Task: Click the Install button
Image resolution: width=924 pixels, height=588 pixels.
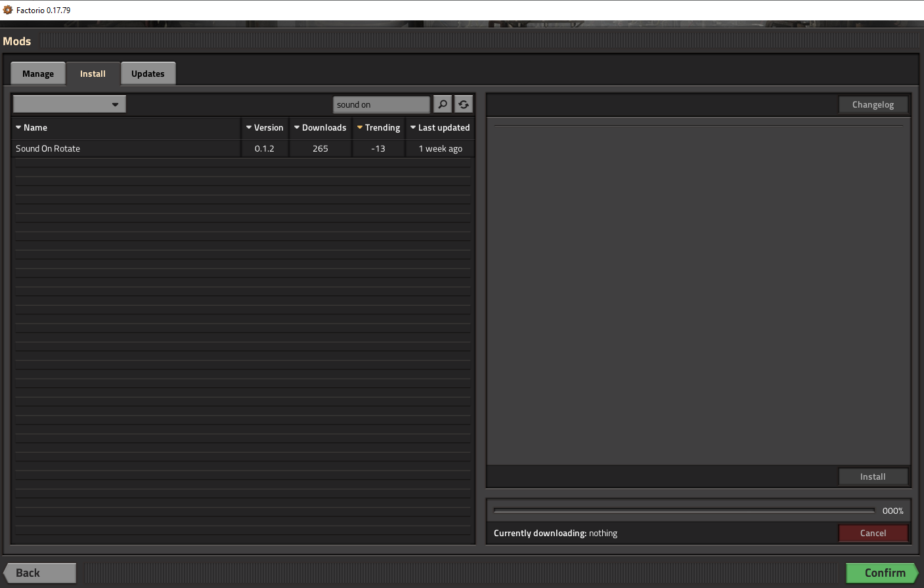Action: [x=873, y=476]
